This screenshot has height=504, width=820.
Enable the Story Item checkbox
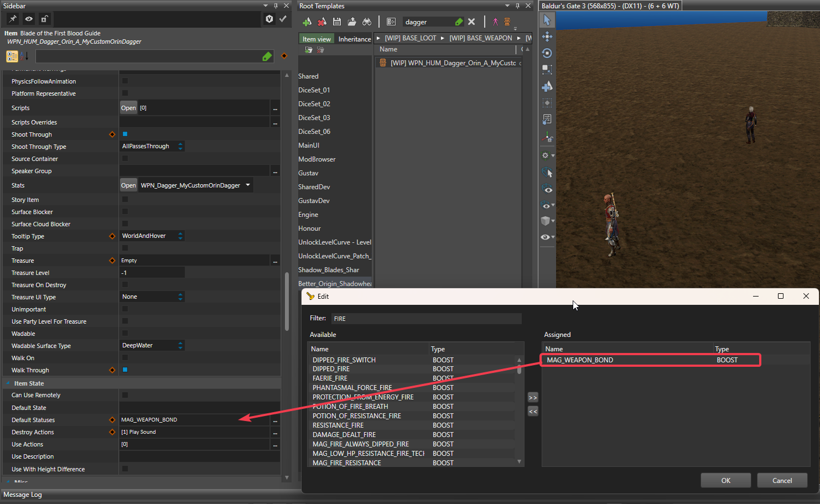click(x=125, y=199)
